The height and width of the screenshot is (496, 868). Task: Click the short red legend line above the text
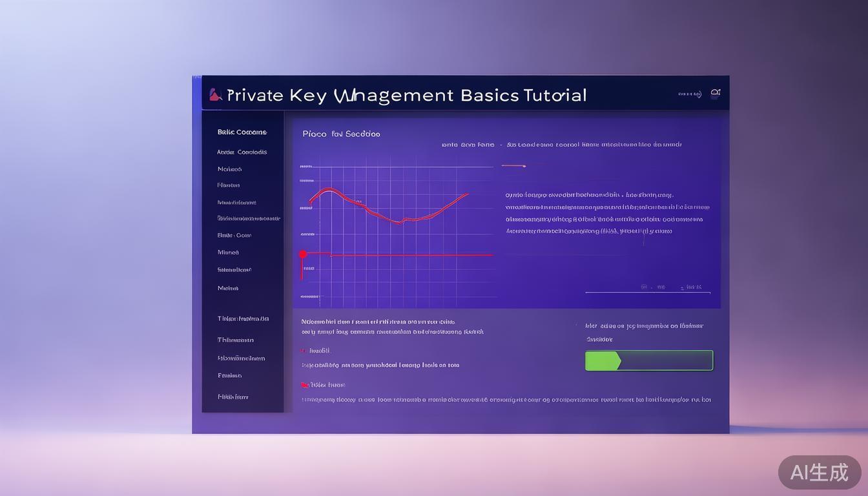coord(513,166)
